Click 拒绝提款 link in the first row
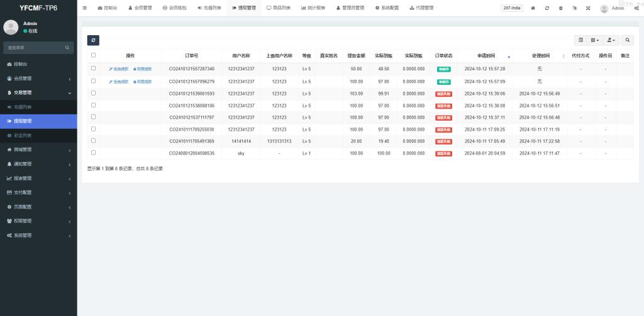644x316 pixels. coord(118,69)
